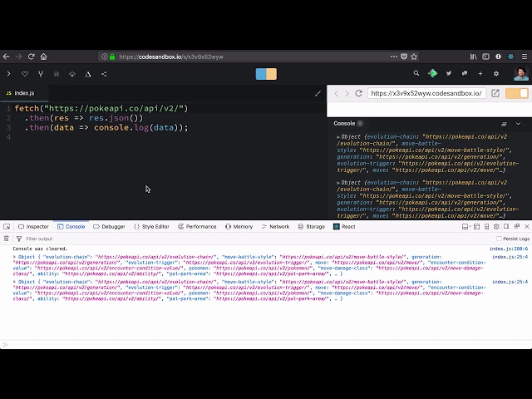Pick an element from the page
Image resolution: width=532 pixels, height=399 pixels.
pyautogui.click(x=7, y=227)
